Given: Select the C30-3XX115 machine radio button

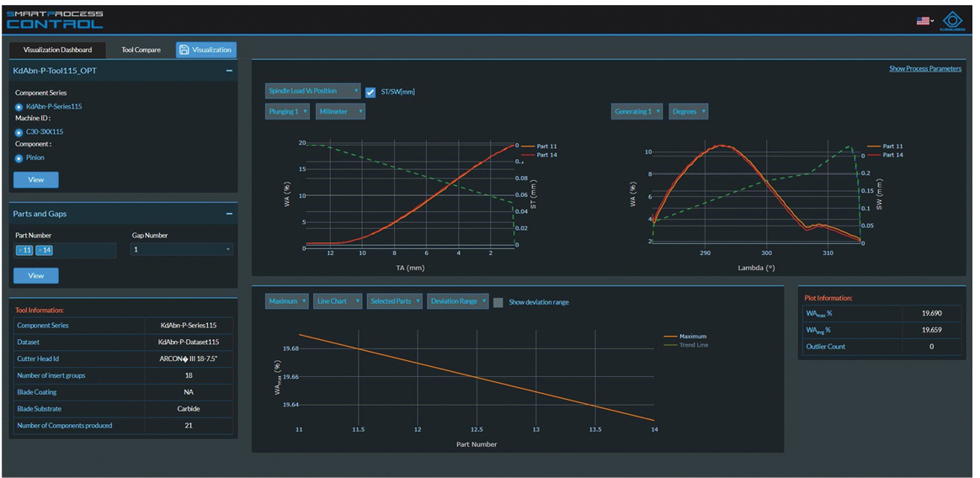Looking at the screenshot, I should point(19,132).
